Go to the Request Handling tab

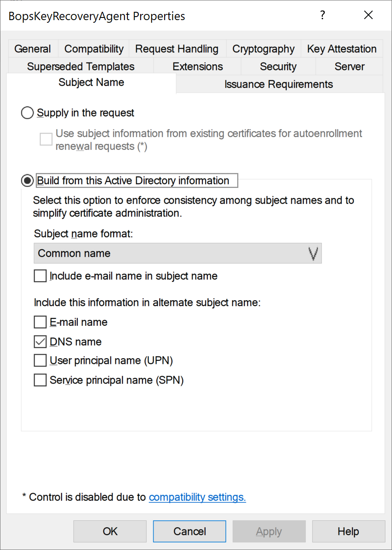point(177,49)
